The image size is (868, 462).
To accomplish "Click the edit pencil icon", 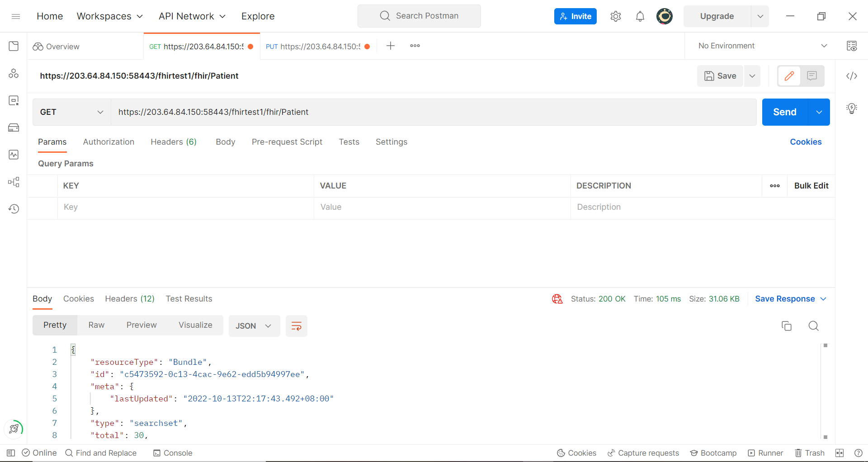I will tap(789, 76).
